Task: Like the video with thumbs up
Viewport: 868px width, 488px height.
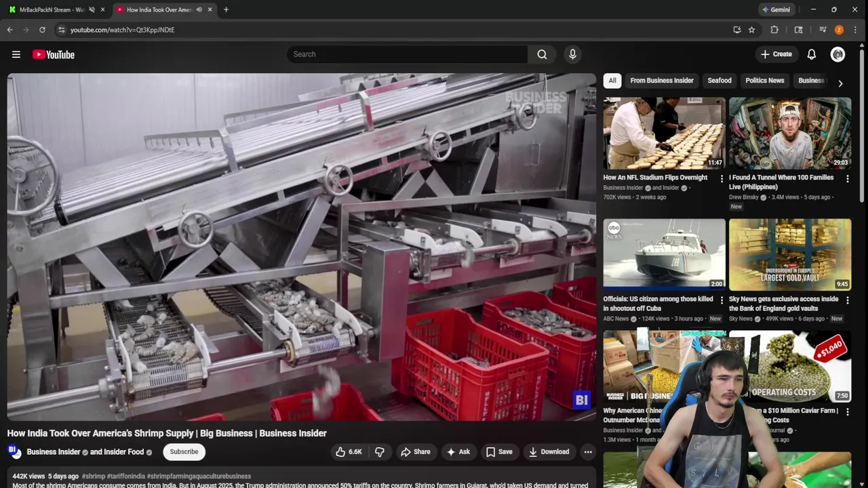Action: (x=349, y=451)
